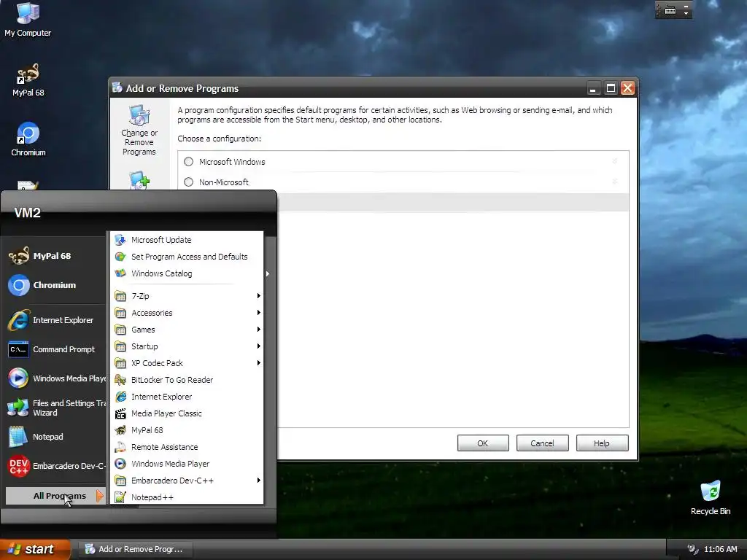747x560 pixels.
Task: Expand the XP Codec Pack folder
Action: (187, 363)
